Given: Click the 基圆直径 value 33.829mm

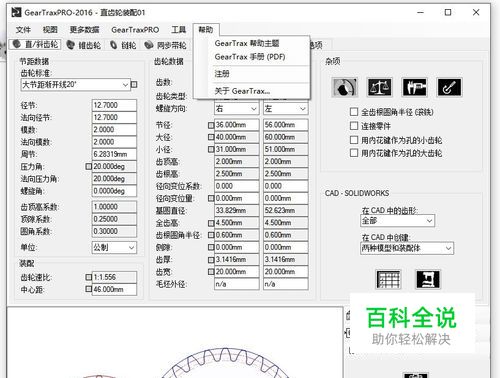Looking at the screenshot, I should coord(237,210).
